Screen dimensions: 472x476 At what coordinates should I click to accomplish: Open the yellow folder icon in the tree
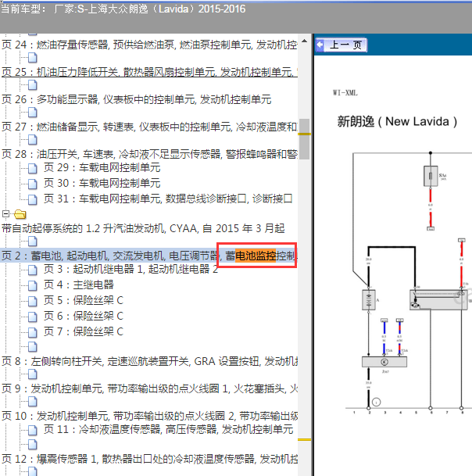(x=20, y=214)
